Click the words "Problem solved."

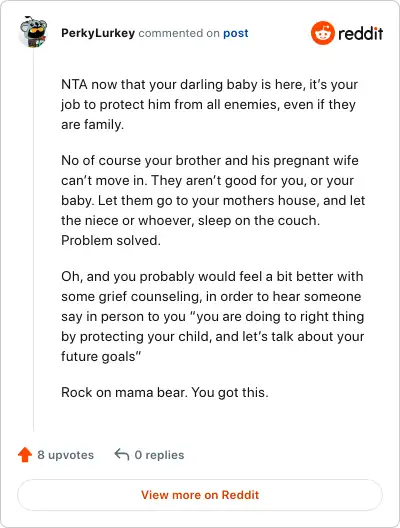(111, 240)
